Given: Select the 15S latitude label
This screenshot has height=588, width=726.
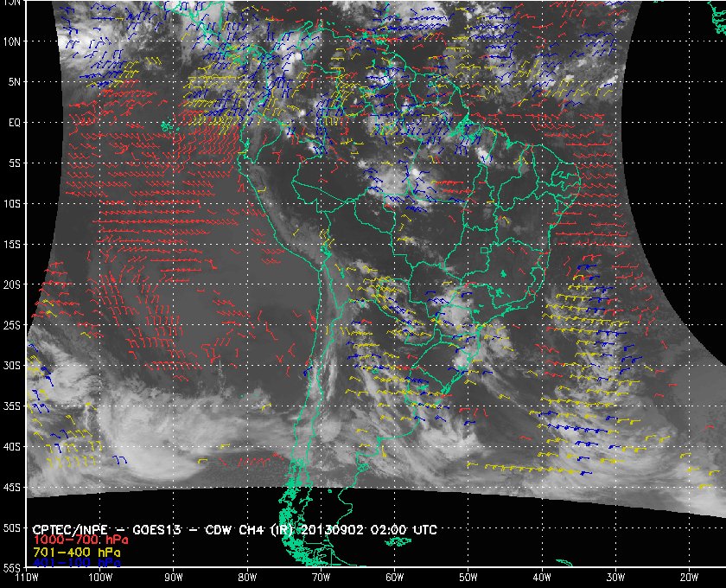Looking at the screenshot, I should tap(12, 245).
